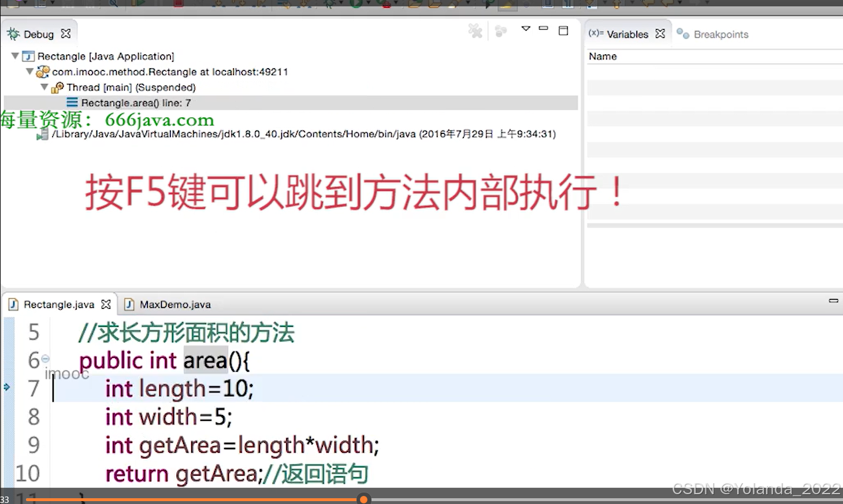Select Thread [main] (Suspended) entry
843x504 pixels.
(x=131, y=87)
